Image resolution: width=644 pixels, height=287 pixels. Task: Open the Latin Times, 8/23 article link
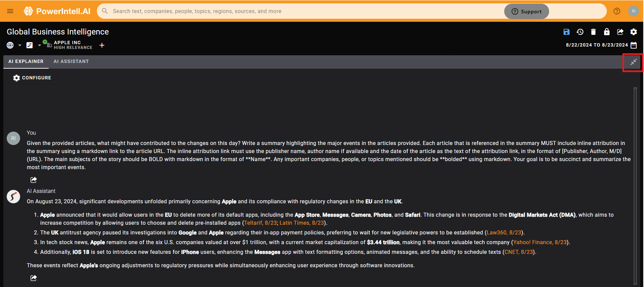click(302, 223)
